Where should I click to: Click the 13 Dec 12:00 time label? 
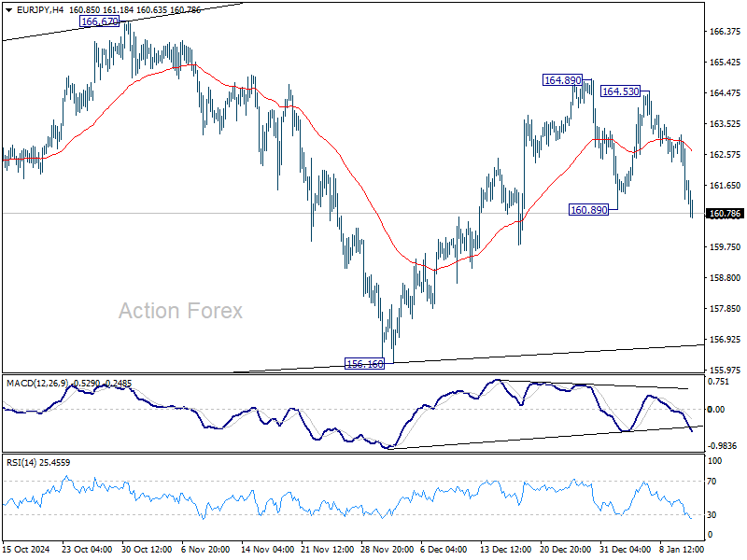[505, 550]
